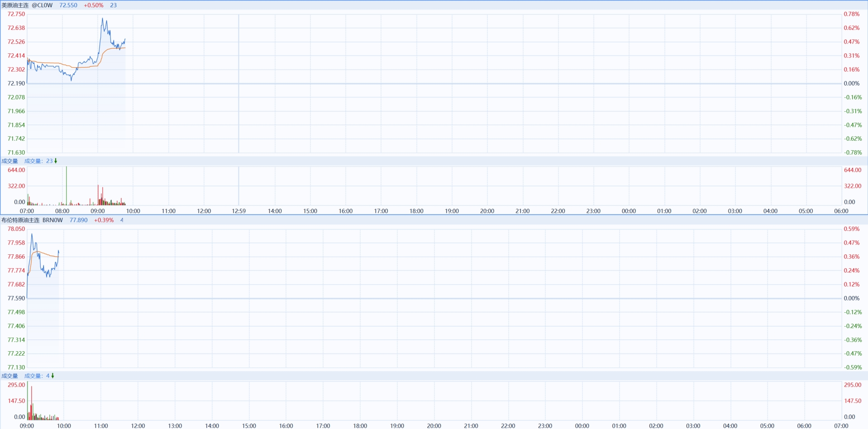Click the BRN0W ticker symbol
Viewport: 868px width, 429px height.
tap(52, 220)
